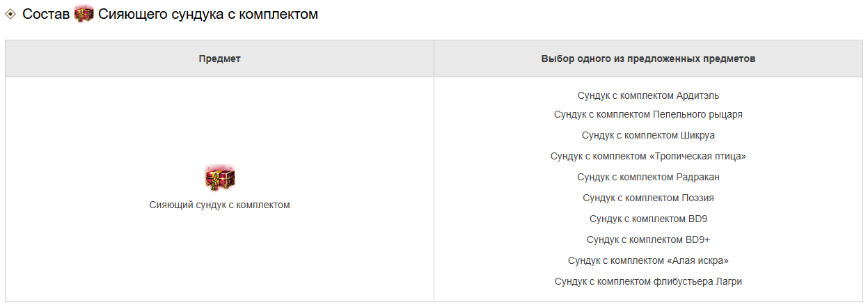Click the Сияющий сундук с комплектом label
This screenshot has height=307, width=868.
click(219, 205)
